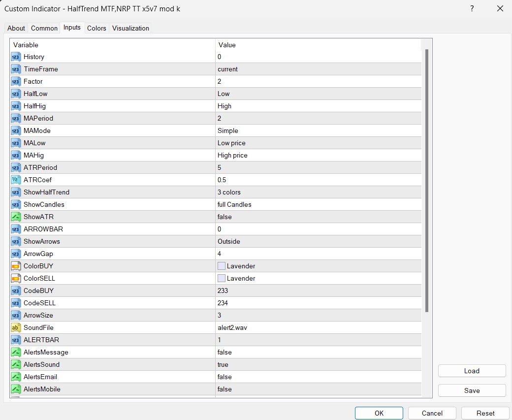This screenshot has width=512, height=420.
Task: Click the integer icon beside ALERTBAR
Action: (x=16, y=340)
